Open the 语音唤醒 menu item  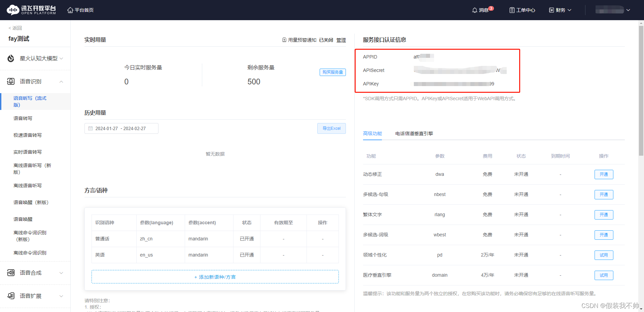coord(23,219)
